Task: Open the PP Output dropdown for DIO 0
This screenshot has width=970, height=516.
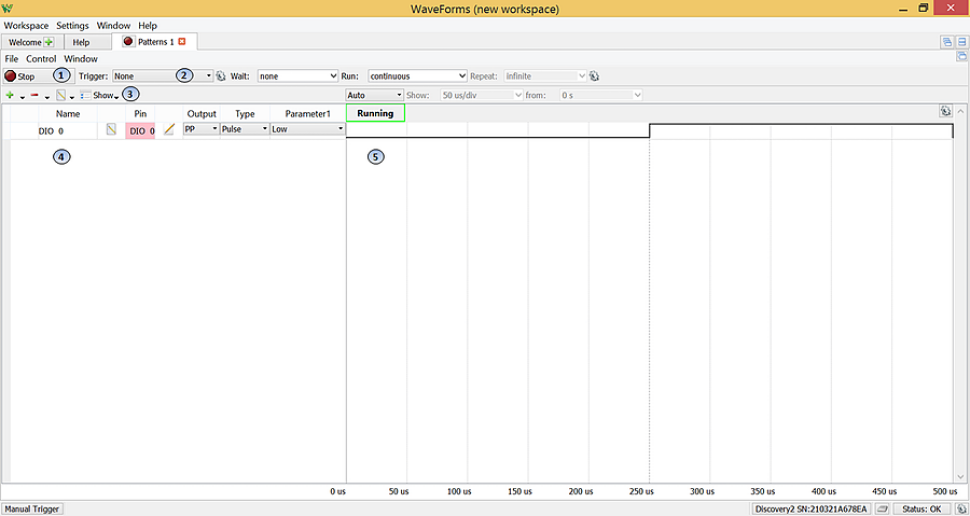Action: coord(201,129)
